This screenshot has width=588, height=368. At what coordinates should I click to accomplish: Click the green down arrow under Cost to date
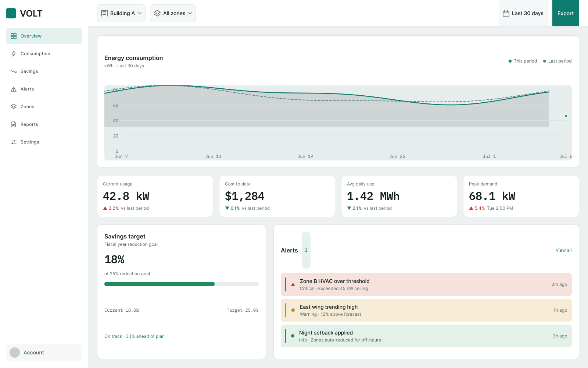point(227,208)
